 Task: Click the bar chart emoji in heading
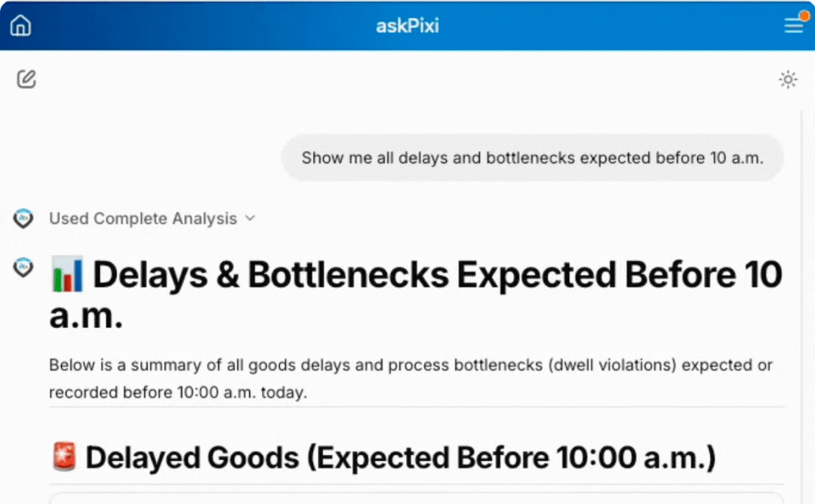pos(67,275)
